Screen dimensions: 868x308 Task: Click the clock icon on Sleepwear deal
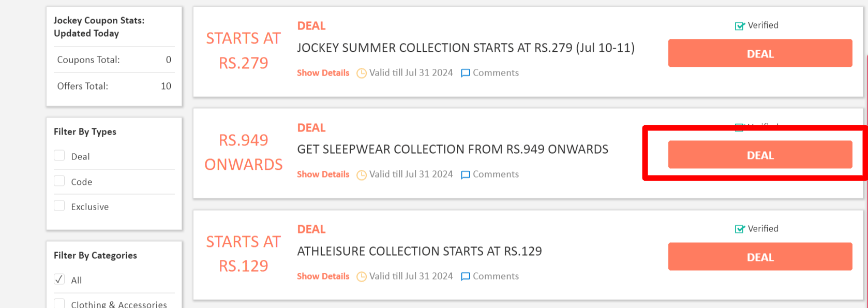(362, 175)
